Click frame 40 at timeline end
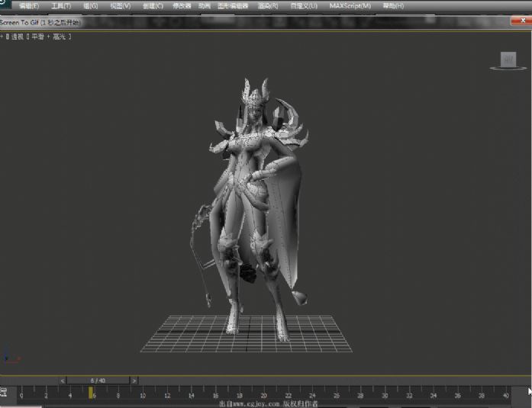Screen dimensions: 532x408 (505, 395)
